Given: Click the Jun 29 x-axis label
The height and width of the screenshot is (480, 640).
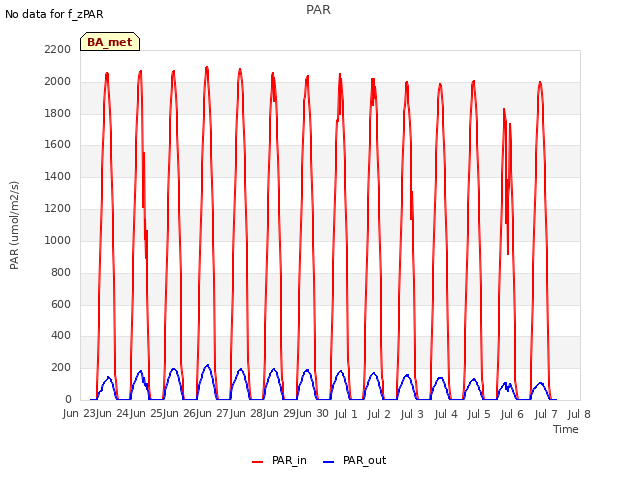Looking at the screenshot, I should (x=280, y=414).
